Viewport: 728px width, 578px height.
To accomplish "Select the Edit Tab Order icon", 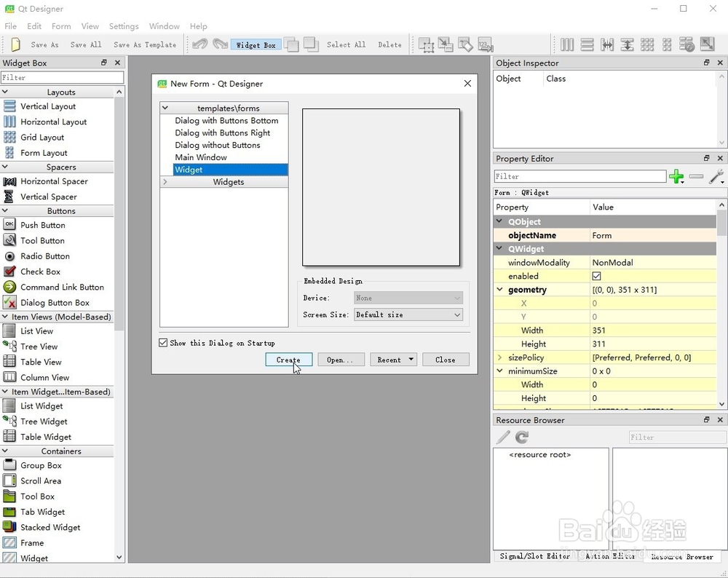I will point(485,44).
